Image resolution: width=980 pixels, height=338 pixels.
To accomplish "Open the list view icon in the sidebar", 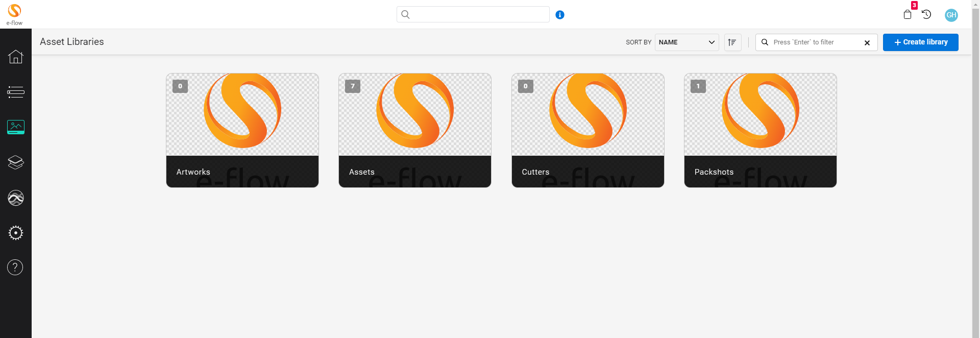I will tap(16, 92).
